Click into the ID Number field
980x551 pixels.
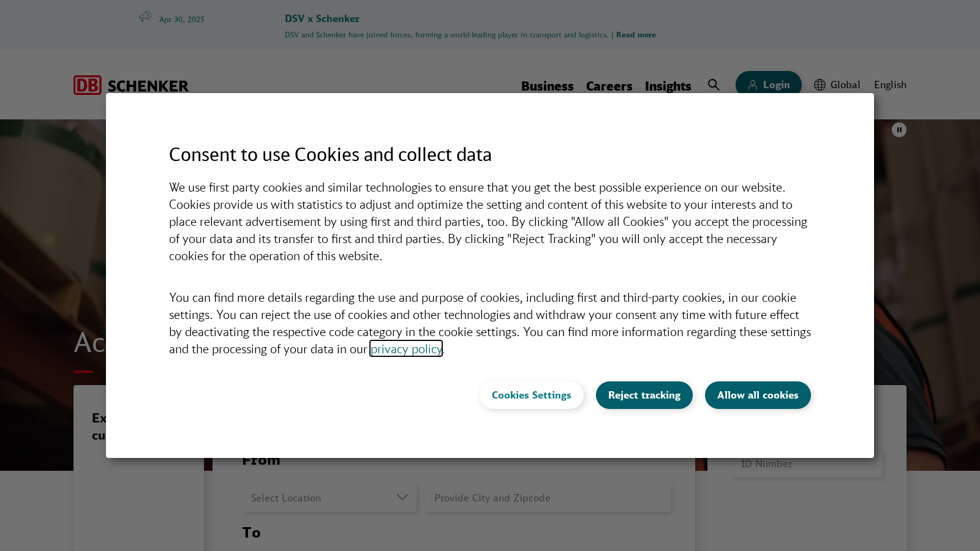tap(807, 464)
